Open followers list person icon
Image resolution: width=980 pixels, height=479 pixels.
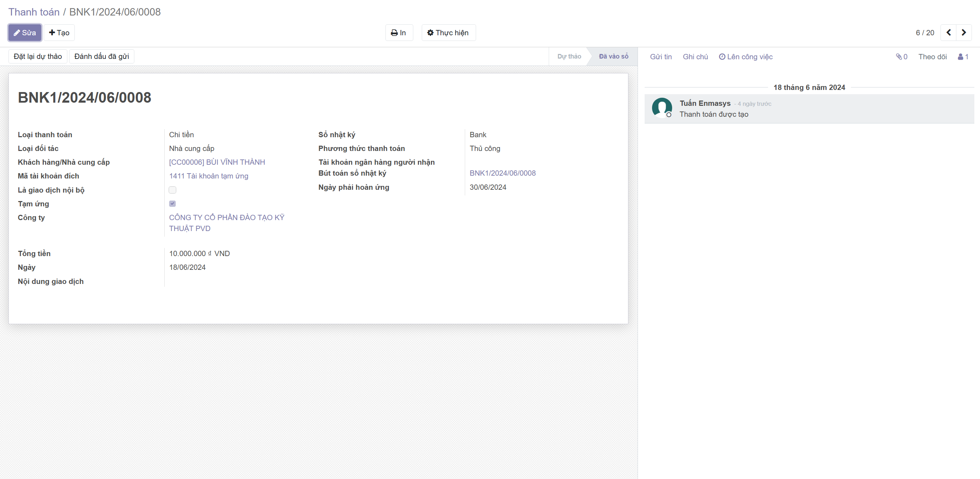click(963, 57)
